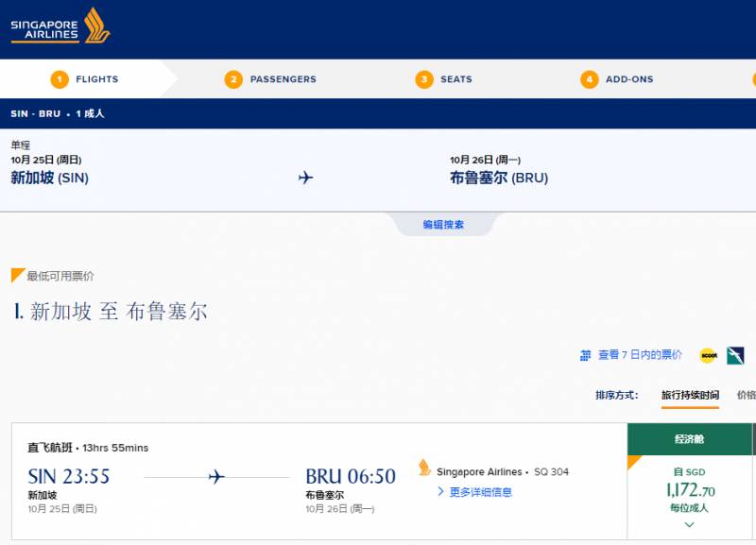
Task: Select the 经济舱 cabin header
Action: [x=689, y=439]
